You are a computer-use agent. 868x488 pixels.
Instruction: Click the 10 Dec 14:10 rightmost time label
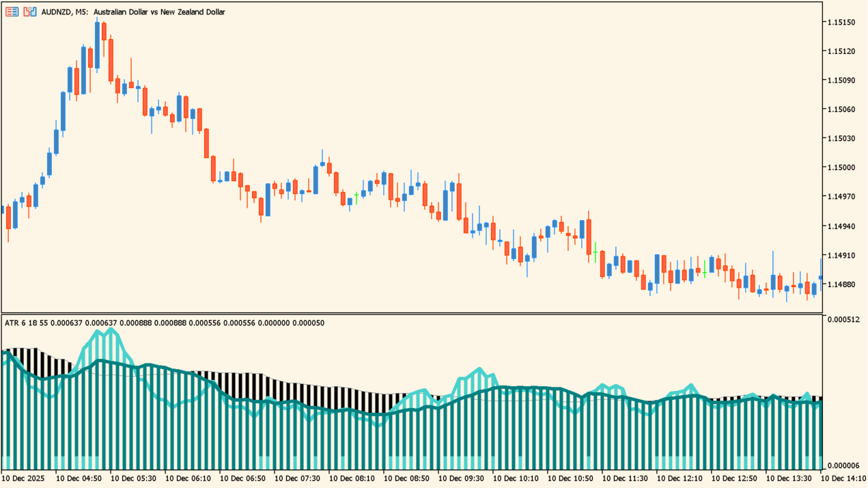coord(844,480)
